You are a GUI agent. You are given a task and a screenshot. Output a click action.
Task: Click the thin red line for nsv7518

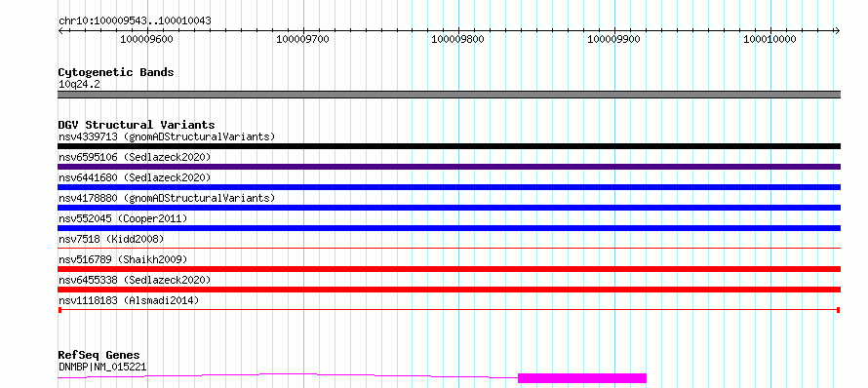point(449,249)
